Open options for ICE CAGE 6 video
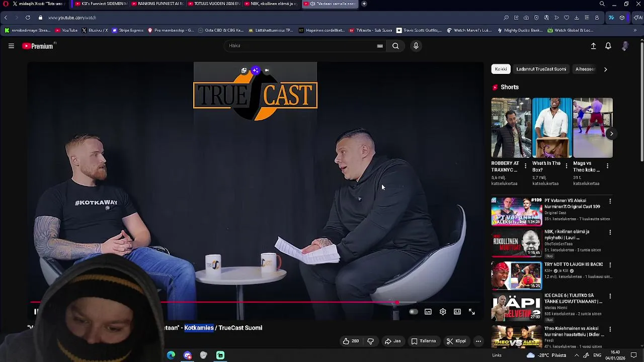Image resolution: width=644 pixels, height=362 pixels. coord(610,296)
